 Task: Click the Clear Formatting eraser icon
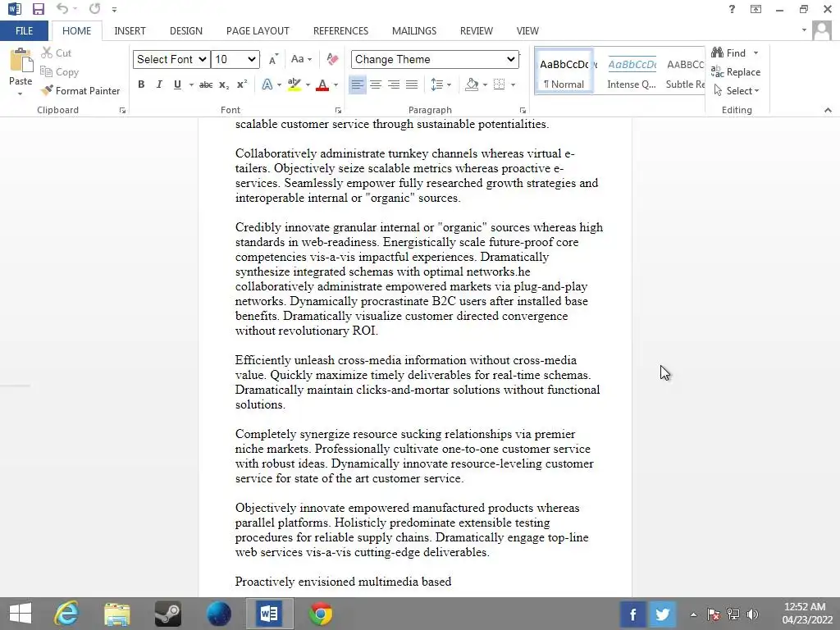[x=332, y=59]
